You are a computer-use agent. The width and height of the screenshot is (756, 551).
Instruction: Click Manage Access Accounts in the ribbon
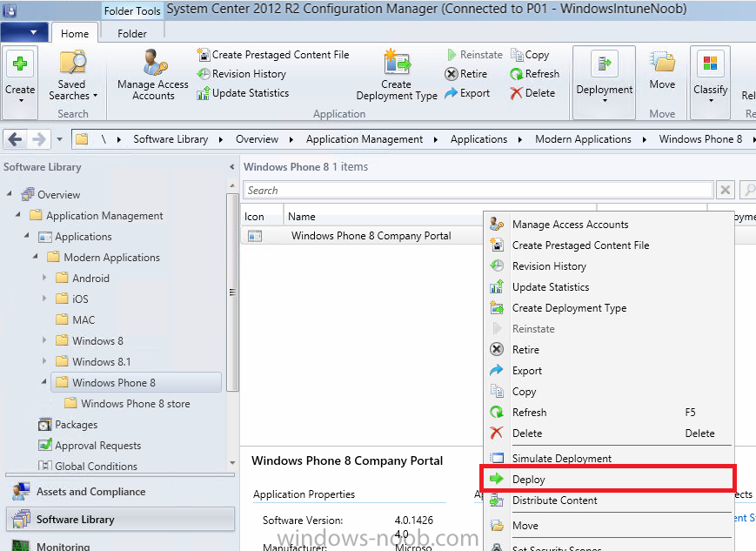pyautogui.click(x=153, y=75)
